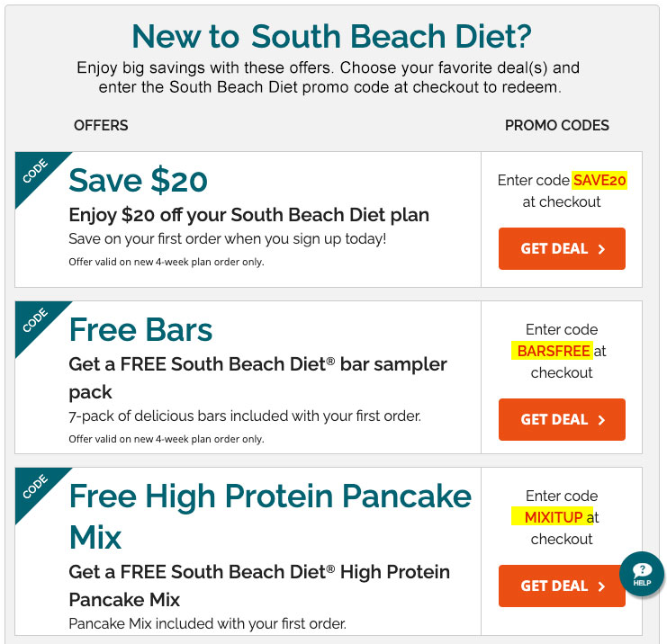Select the SAVE20 promo code text

pos(599,180)
